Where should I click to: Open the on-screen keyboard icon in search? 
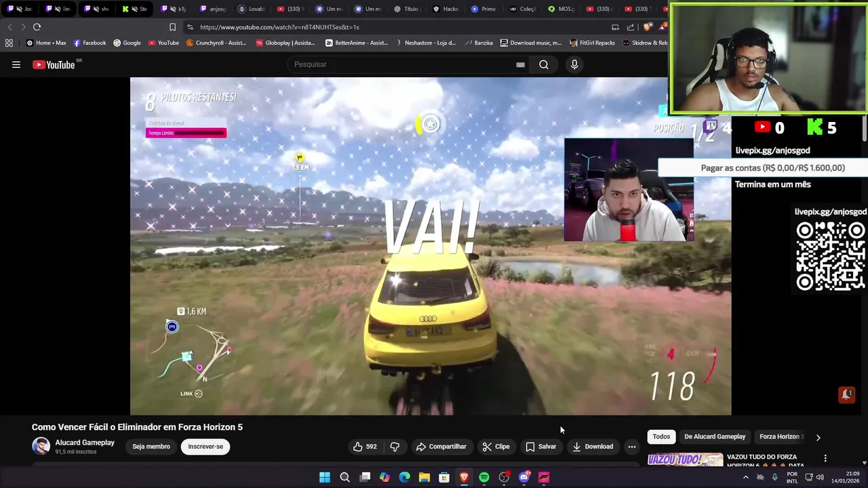click(x=520, y=64)
